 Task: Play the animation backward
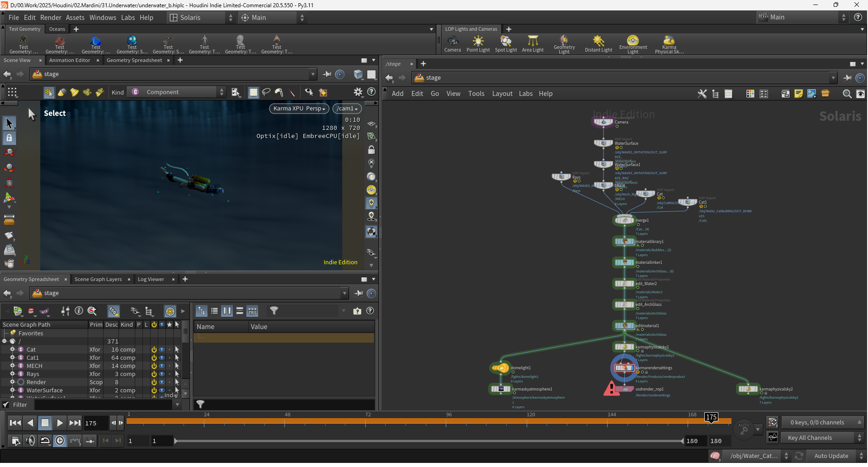coord(30,423)
